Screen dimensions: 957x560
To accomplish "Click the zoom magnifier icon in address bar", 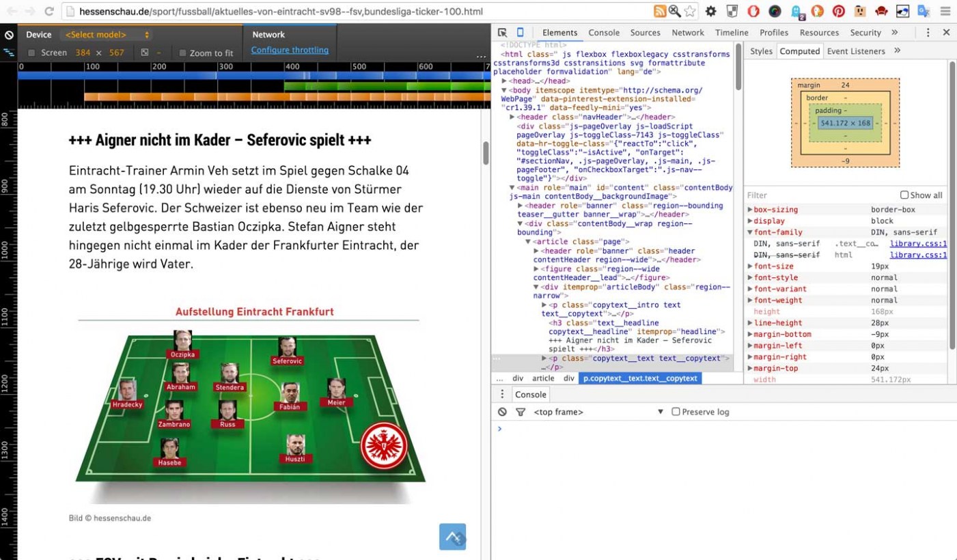I will pyautogui.click(x=674, y=11).
